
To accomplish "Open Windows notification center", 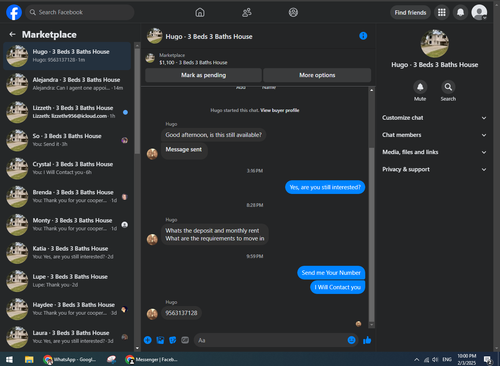I will 488,360.
